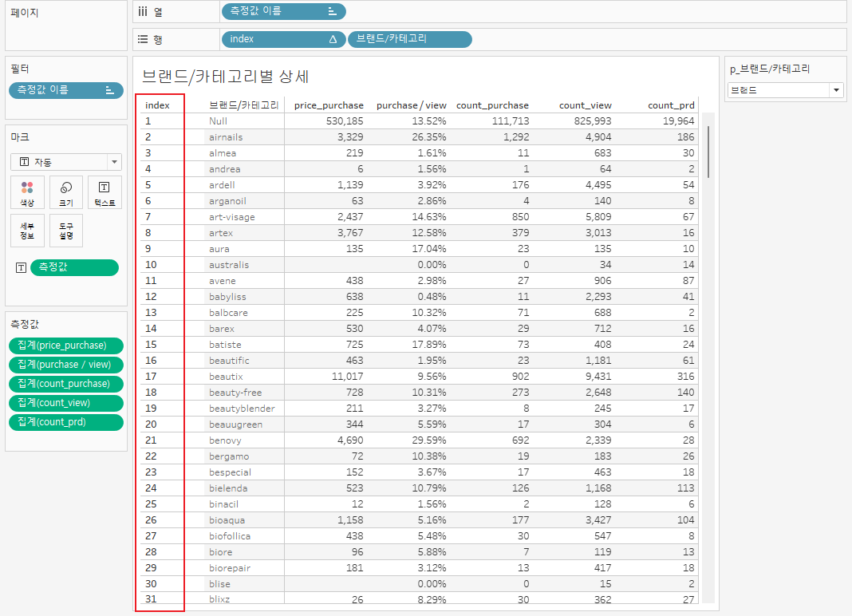Click the 집계(count_purchase) measure pill
The height and width of the screenshot is (616, 852).
pos(66,384)
